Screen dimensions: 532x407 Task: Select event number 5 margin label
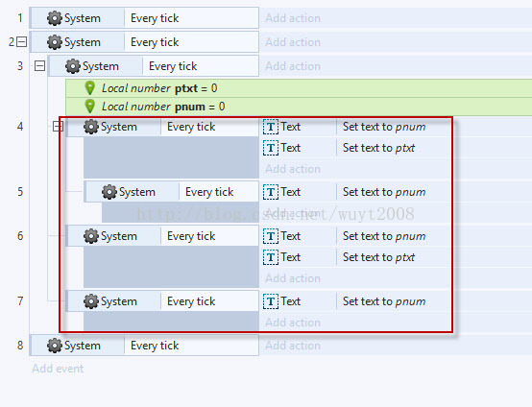tap(20, 192)
